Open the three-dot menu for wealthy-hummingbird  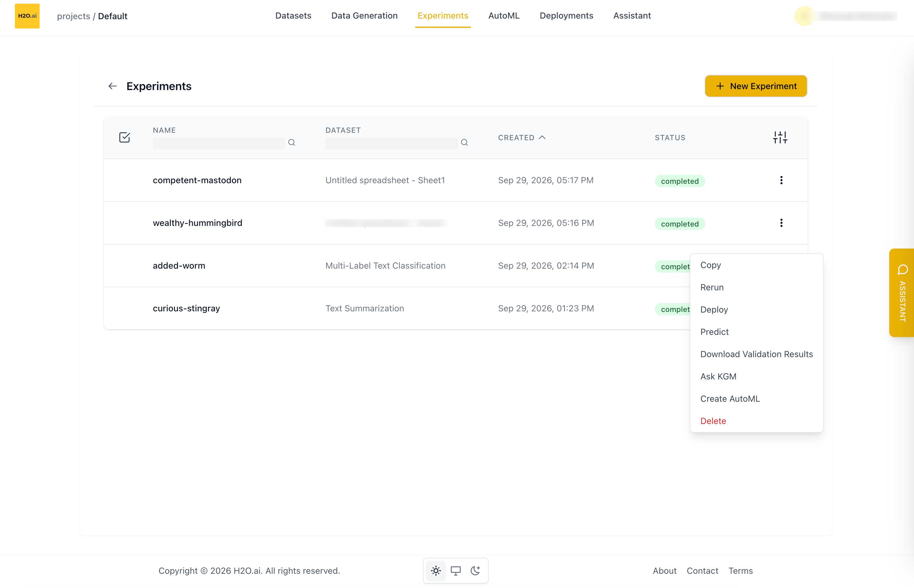coord(781,223)
